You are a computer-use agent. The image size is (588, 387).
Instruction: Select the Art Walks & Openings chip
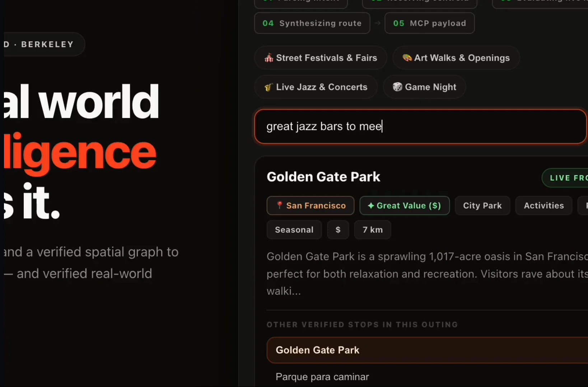(x=456, y=58)
